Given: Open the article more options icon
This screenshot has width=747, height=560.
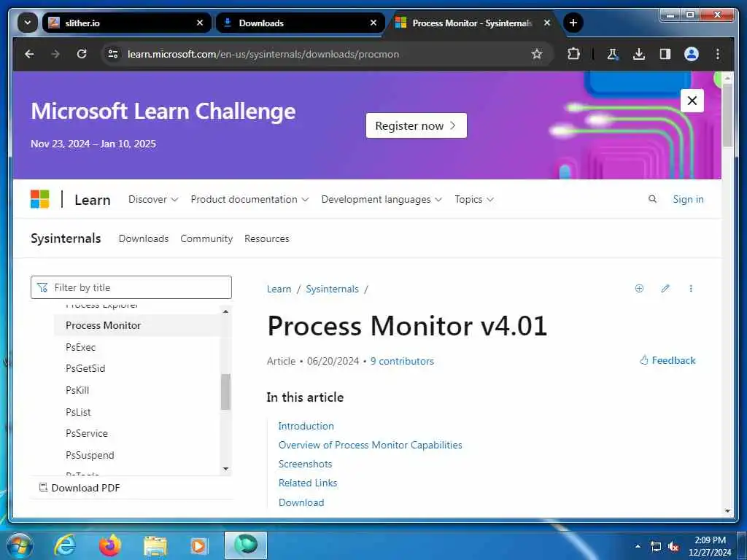Looking at the screenshot, I should point(691,288).
